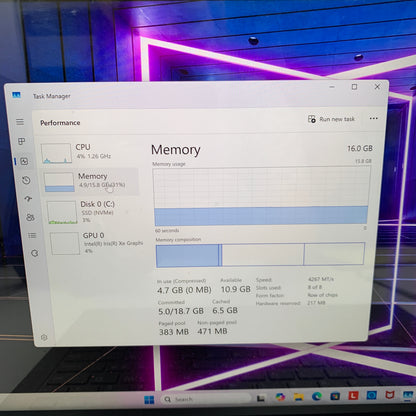Click the Task Manager taskbar icon
The height and width of the screenshot is (416, 416).
(408, 395)
